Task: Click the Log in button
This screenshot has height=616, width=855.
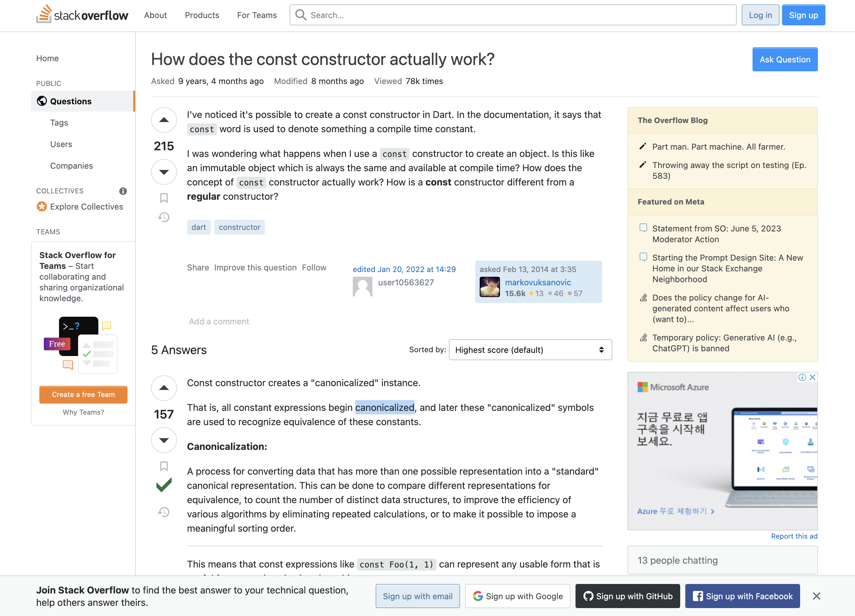Action: [760, 15]
